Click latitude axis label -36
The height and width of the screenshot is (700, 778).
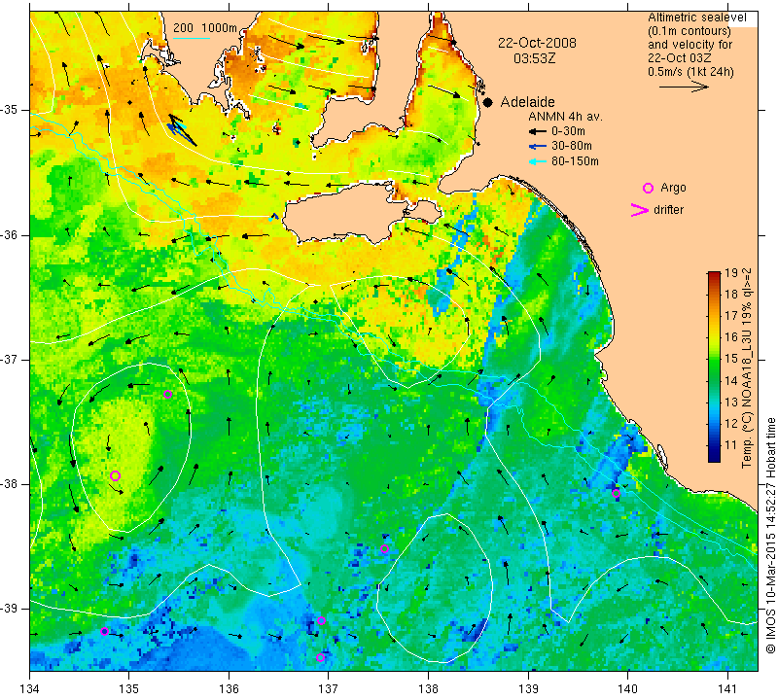[x=9, y=234]
